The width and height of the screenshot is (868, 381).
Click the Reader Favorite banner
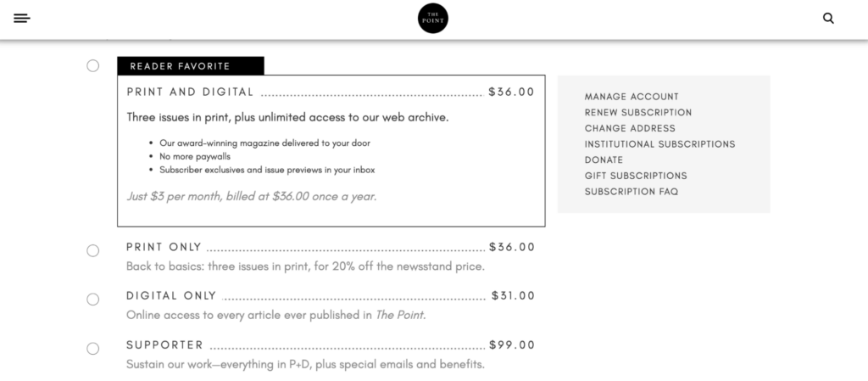point(191,66)
